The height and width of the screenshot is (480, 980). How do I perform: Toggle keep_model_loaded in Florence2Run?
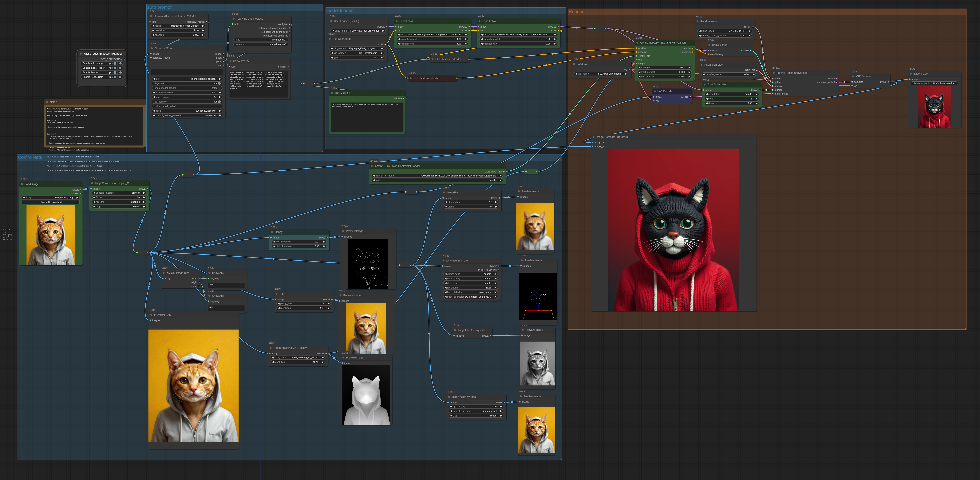[x=219, y=88]
